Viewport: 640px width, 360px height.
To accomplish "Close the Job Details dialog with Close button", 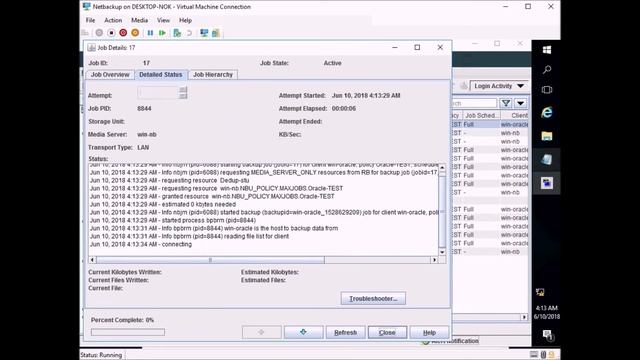I will (x=387, y=332).
